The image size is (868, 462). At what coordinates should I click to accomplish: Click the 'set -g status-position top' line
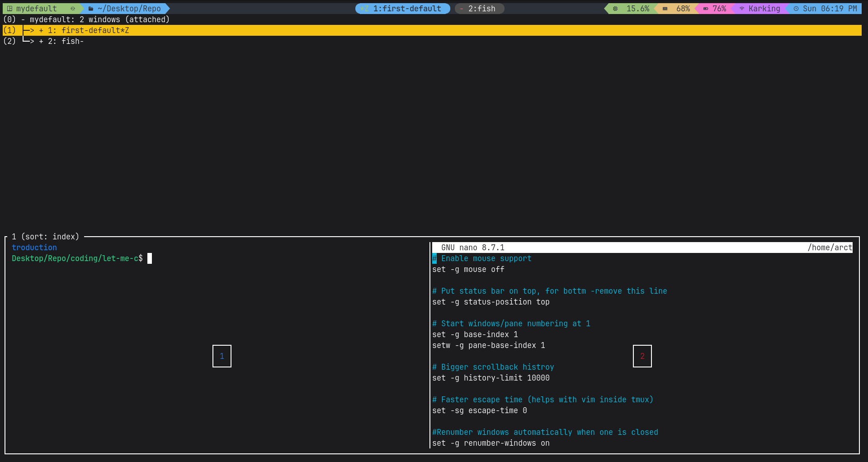click(491, 302)
